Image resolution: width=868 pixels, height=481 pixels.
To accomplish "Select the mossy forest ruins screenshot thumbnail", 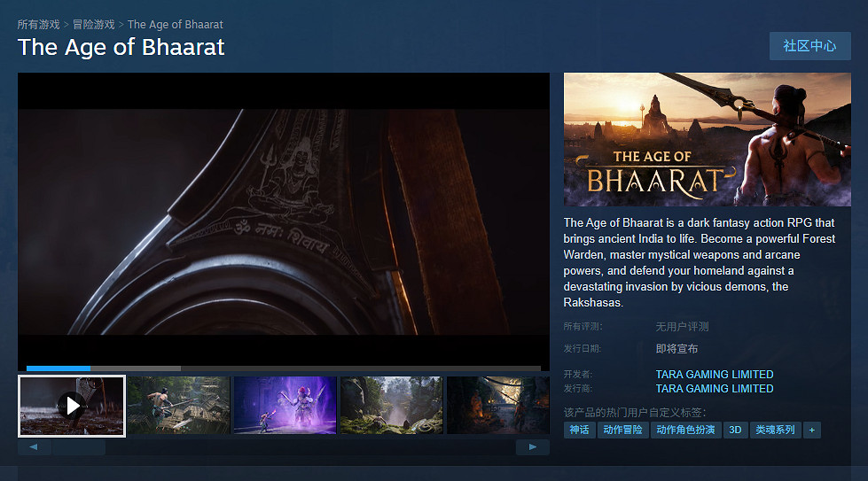I will pos(391,405).
